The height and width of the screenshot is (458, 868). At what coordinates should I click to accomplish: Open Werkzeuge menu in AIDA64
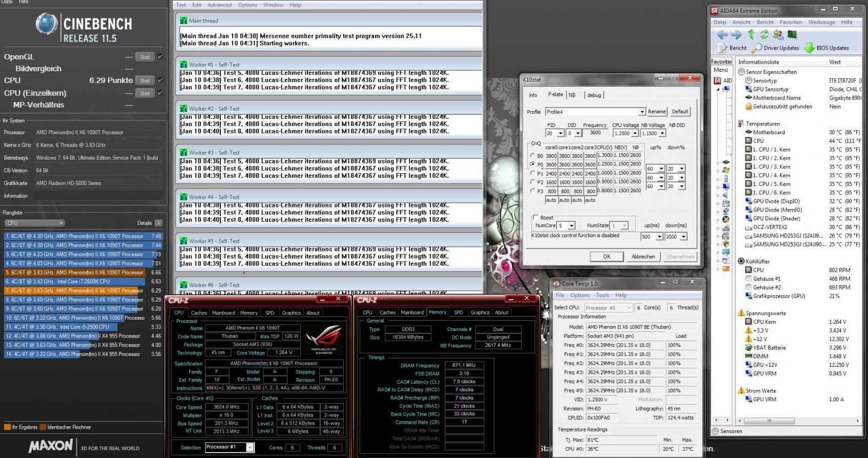tap(821, 22)
